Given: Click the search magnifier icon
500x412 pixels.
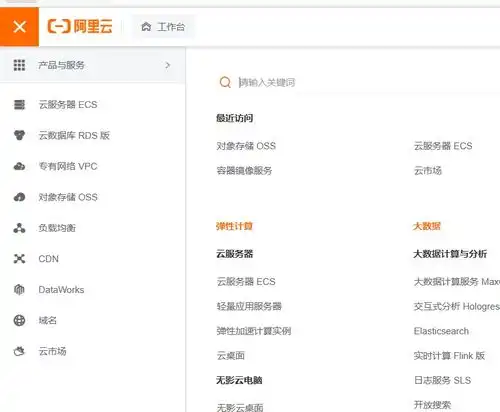Looking at the screenshot, I should pyautogui.click(x=225, y=82).
